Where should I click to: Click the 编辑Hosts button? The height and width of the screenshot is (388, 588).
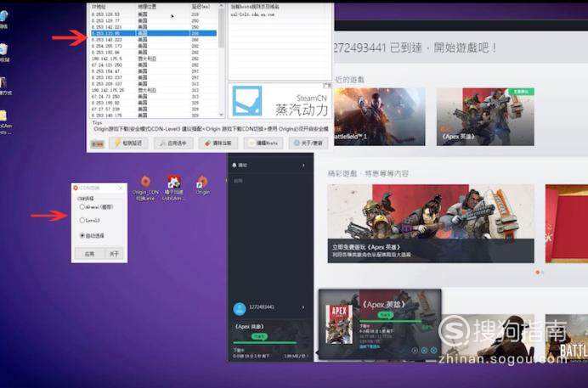263,143
